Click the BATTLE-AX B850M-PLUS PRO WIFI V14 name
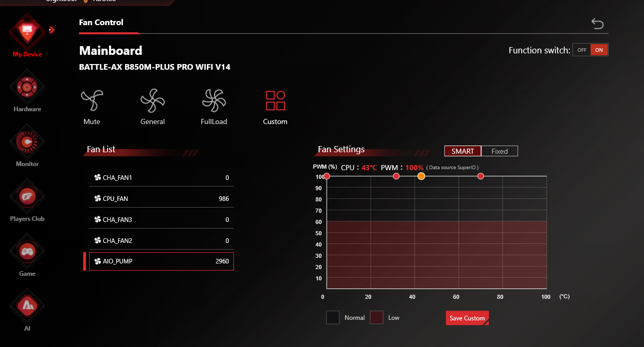Viewport: 644px width, 347px height. coord(155,67)
